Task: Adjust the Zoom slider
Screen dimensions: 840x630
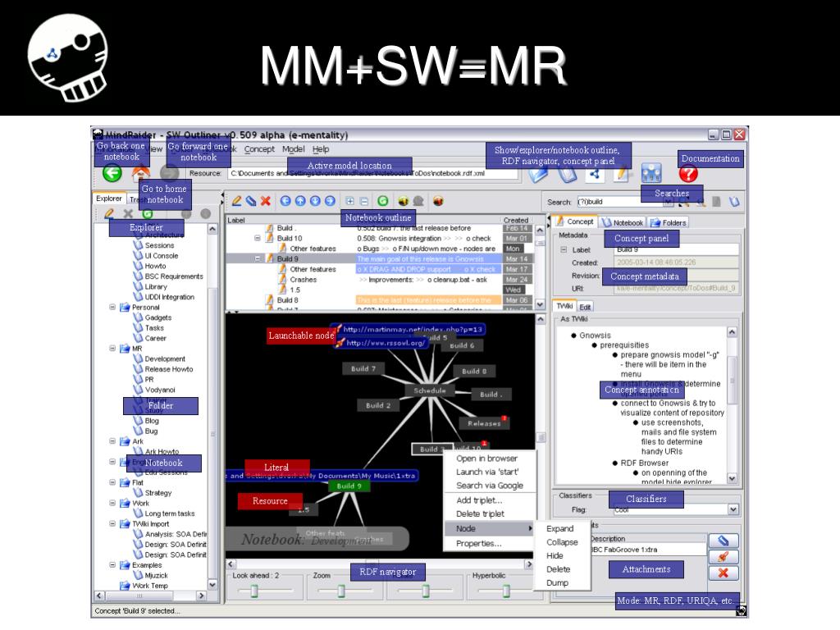Action: [x=340, y=591]
